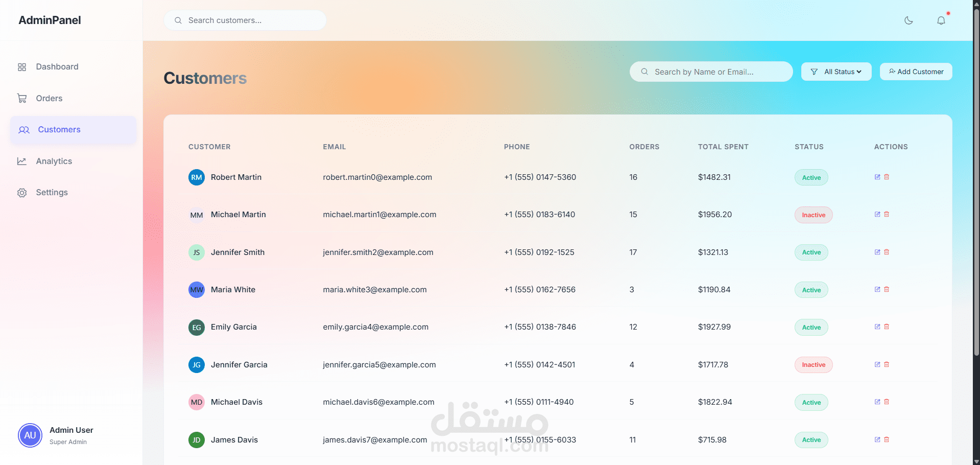Select Customers in the sidebar
The height and width of the screenshot is (465, 980).
point(73,130)
